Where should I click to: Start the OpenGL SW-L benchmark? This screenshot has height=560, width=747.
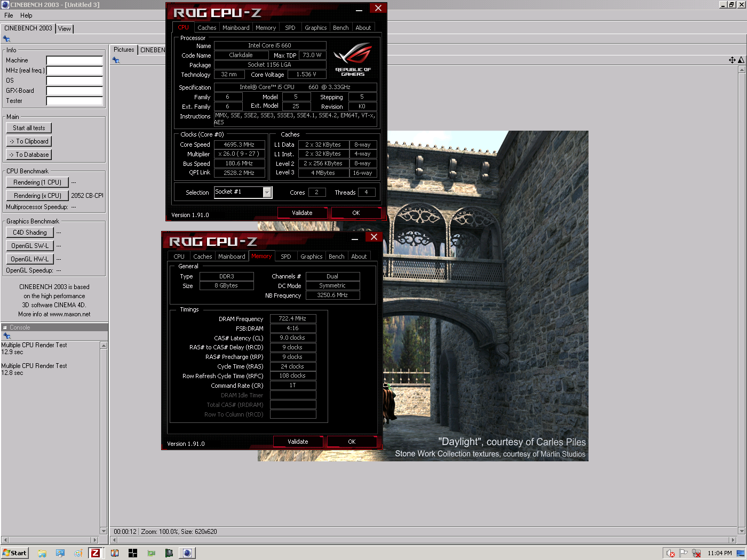[x=30, y=246]
